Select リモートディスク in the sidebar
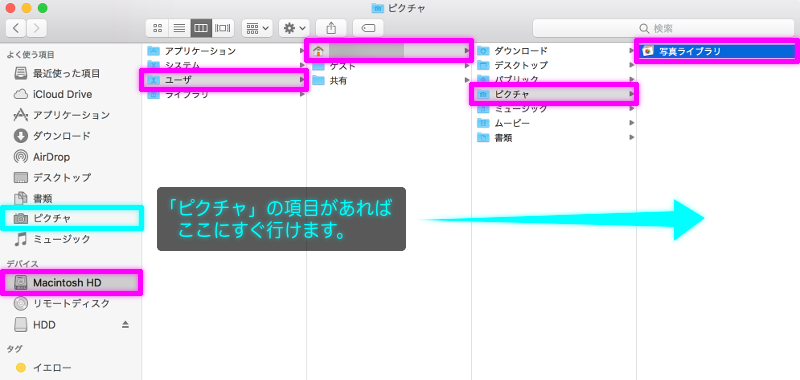800x380 pixels. click(x=71, y=303)
